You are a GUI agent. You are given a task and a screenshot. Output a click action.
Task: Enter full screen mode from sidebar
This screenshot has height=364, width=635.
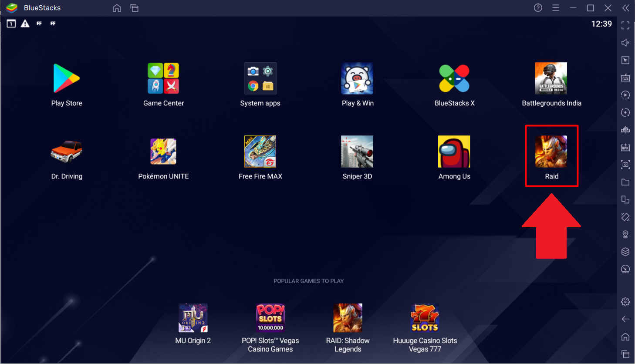[625, 25]
